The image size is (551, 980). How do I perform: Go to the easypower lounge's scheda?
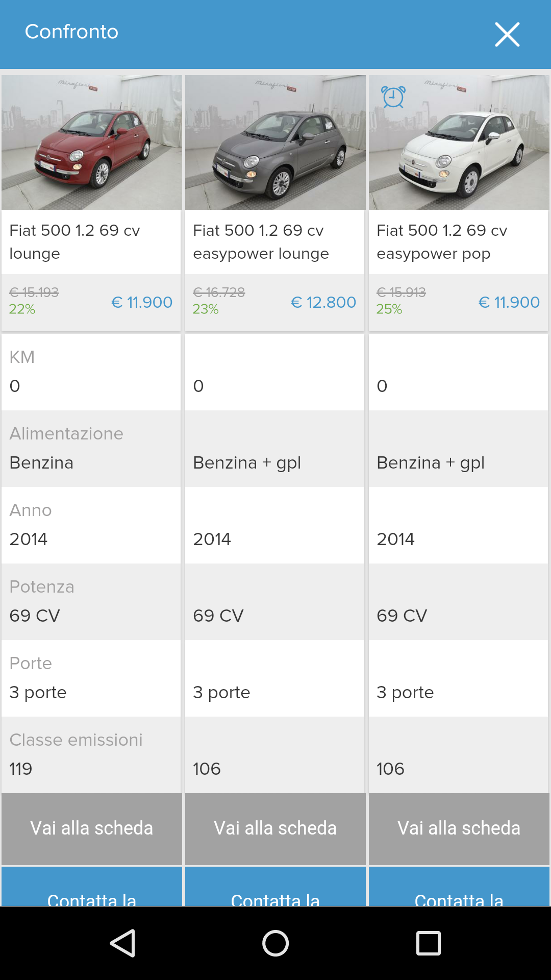coord(275,828)
